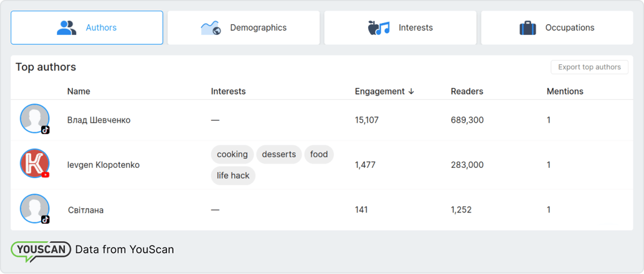This screenshot has height=274, width=644.
Task: Click the Interests apple and music icon
Action: coord(379,28)
